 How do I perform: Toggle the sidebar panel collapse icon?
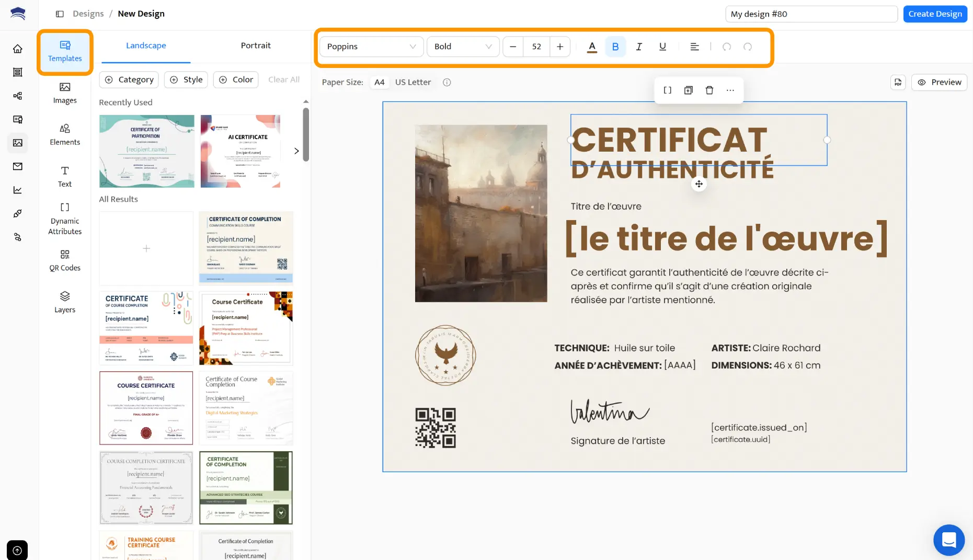click(60, 14)
